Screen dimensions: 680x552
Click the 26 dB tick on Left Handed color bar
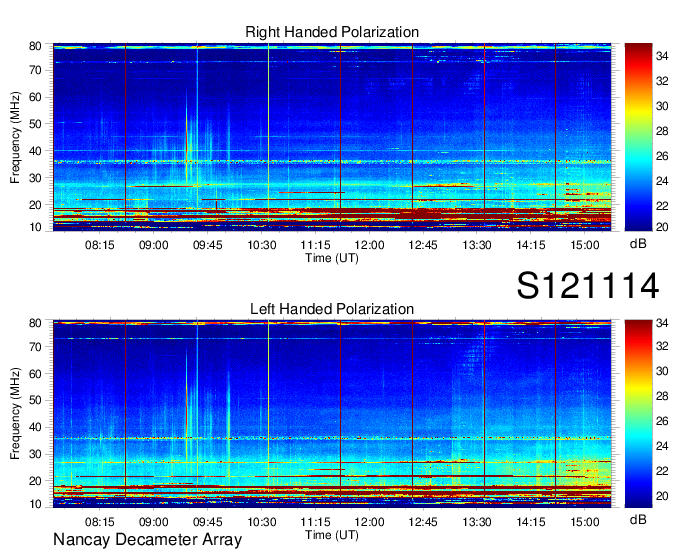coord(662,421)
